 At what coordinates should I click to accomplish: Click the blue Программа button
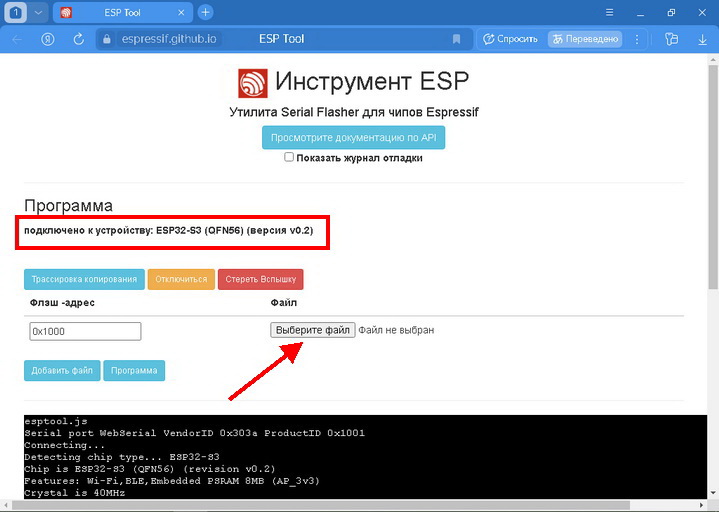(134, 370)
